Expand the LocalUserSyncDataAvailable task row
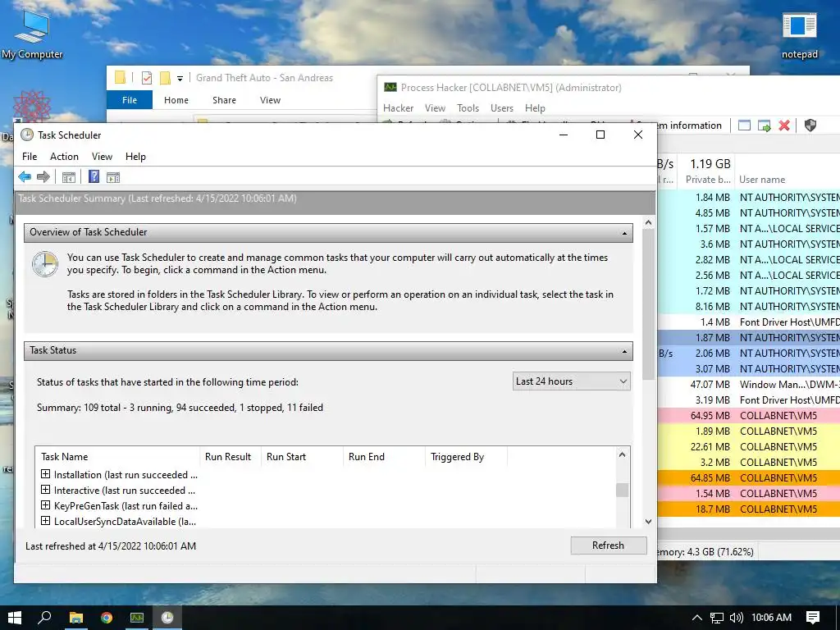The image size is (840, 630). coord(46,521)
